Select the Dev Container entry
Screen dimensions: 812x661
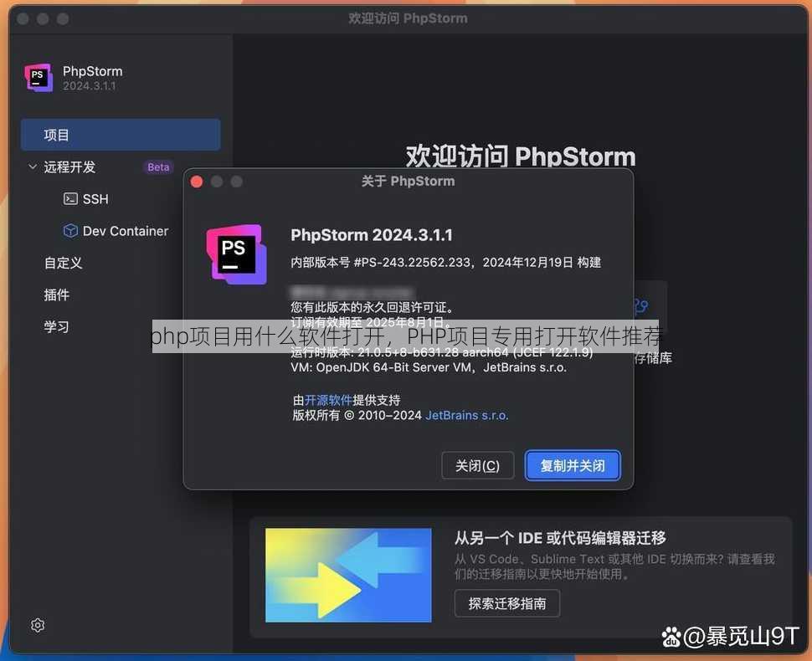(x=126, y=231)
